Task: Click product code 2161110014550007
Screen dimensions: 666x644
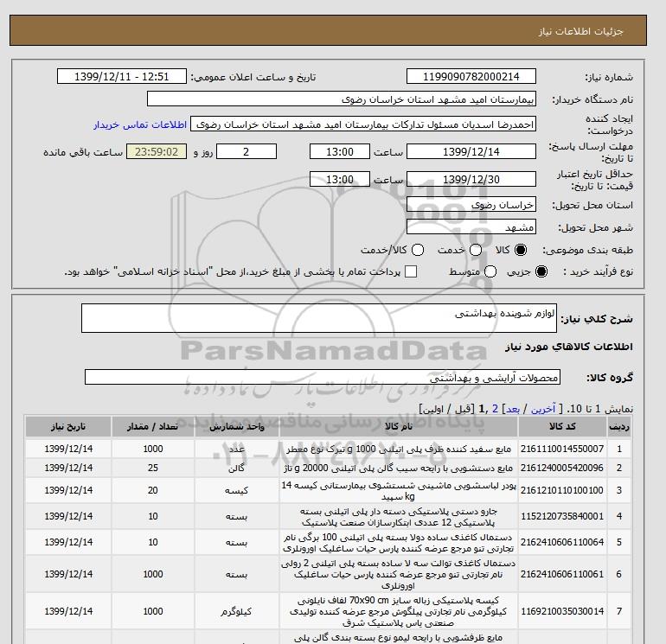Action: (562, 449)
